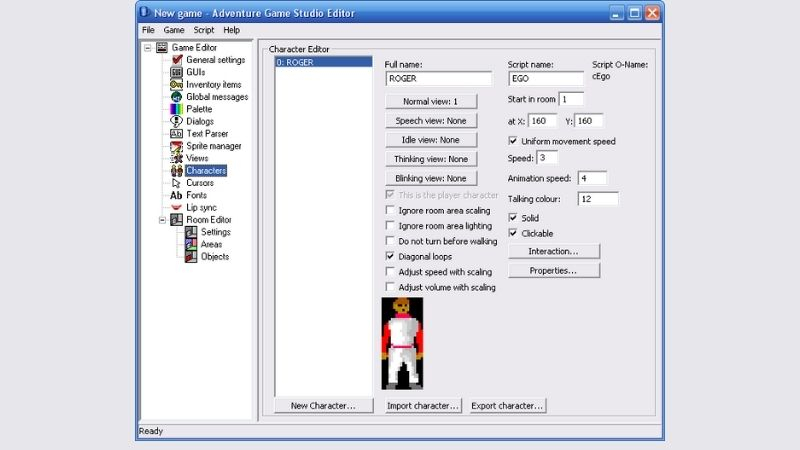Click the application icon in the title bar

(144, 12)
